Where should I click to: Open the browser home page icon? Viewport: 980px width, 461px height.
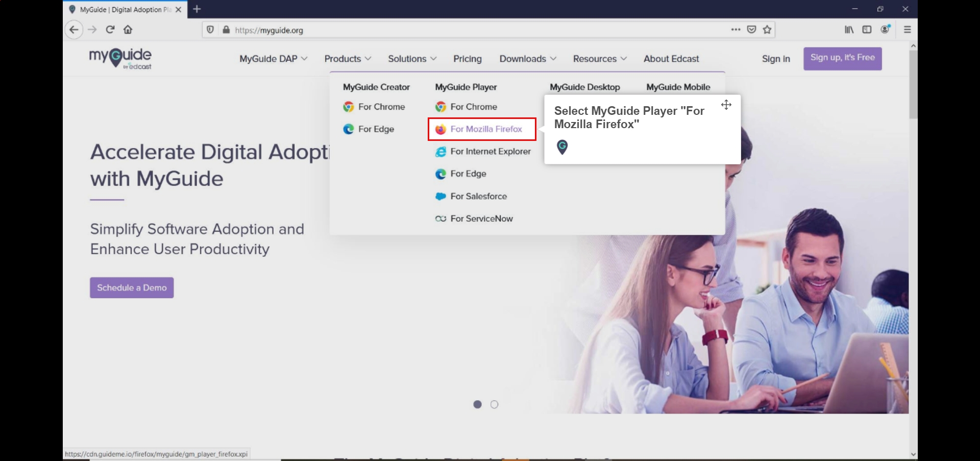pyautogui.click(x=128, y=30)
